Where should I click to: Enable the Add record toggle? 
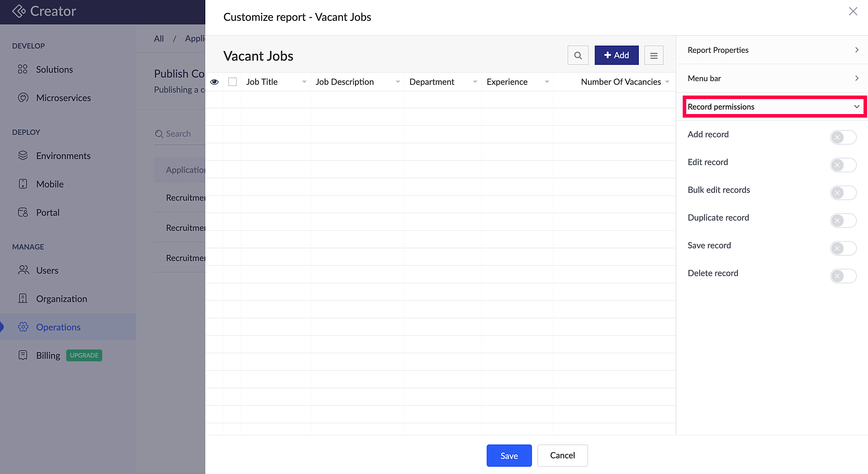click(x=843, y=137)
